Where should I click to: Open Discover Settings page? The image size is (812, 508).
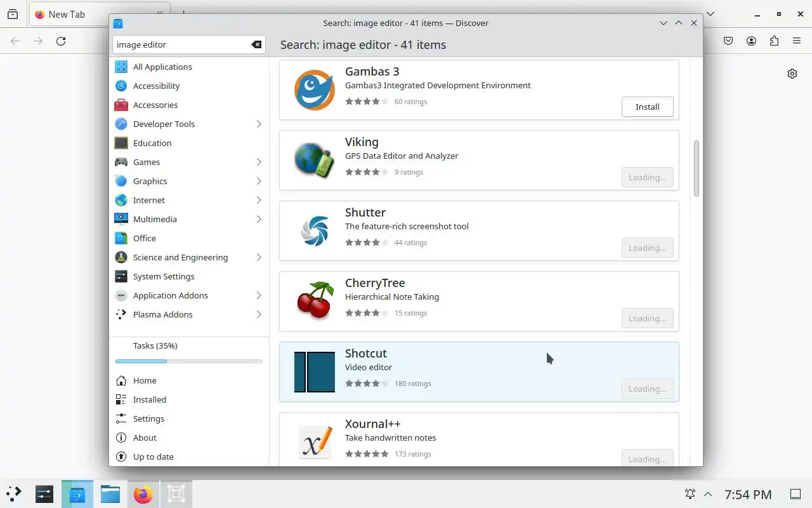pos(189,418)
